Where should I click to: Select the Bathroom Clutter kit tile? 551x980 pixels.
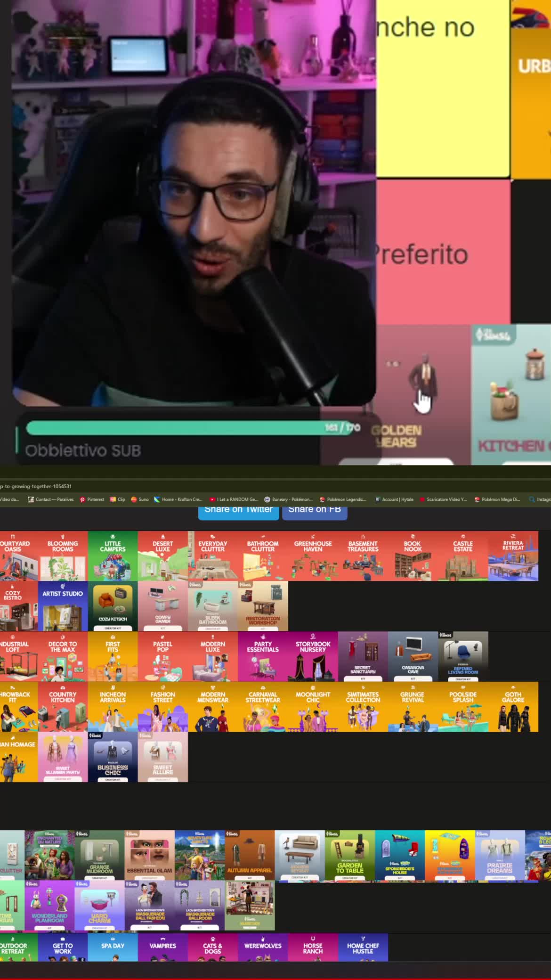pos(263,556)
